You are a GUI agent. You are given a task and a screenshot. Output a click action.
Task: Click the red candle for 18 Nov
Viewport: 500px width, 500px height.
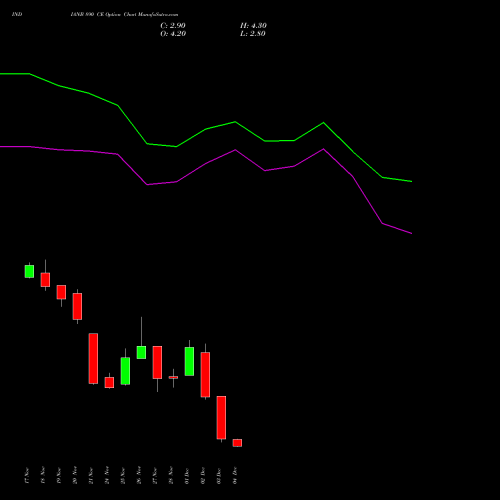45,280
